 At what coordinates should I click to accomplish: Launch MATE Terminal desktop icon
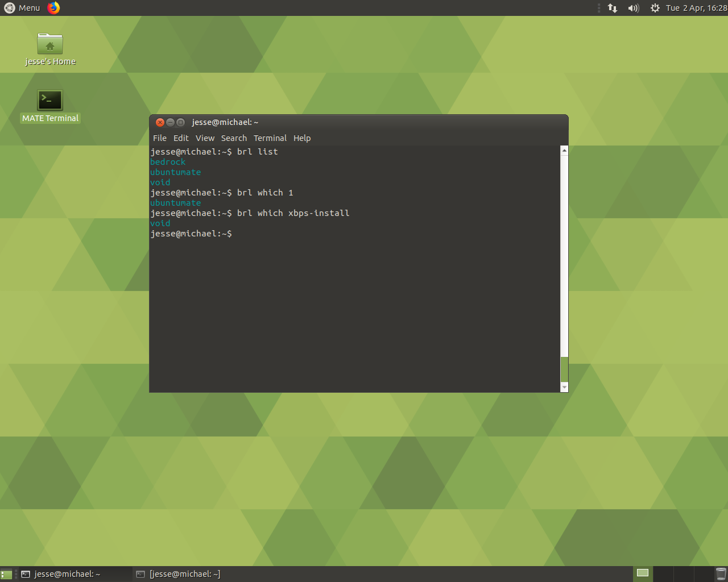click(50, 106)
